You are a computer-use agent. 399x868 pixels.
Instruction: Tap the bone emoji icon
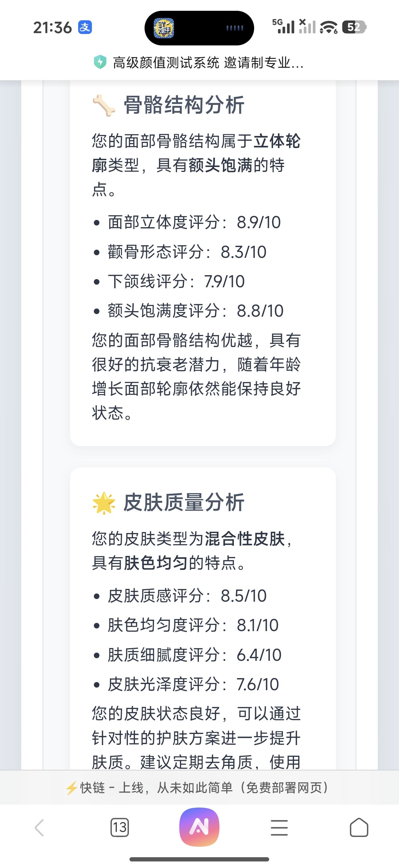point(104,106)
